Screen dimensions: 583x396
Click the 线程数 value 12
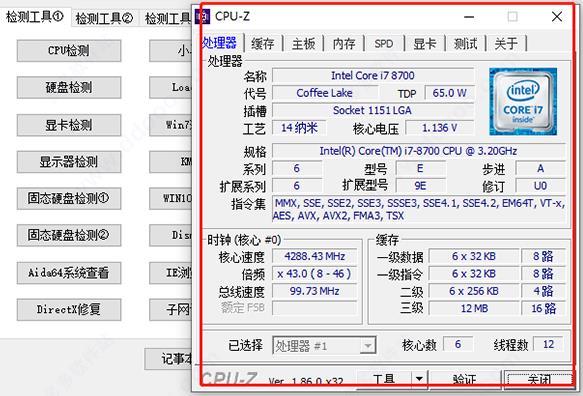[x=548, y=344]
